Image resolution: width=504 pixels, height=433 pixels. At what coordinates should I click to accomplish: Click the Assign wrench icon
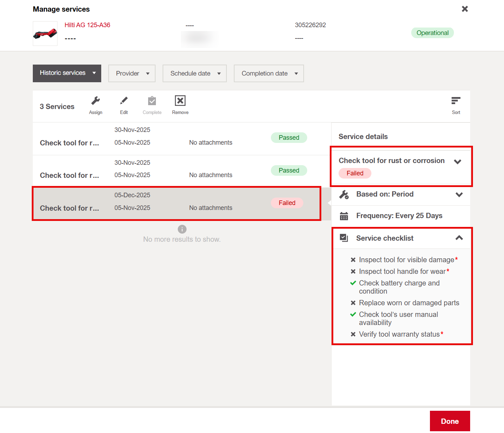pos(96,101)
